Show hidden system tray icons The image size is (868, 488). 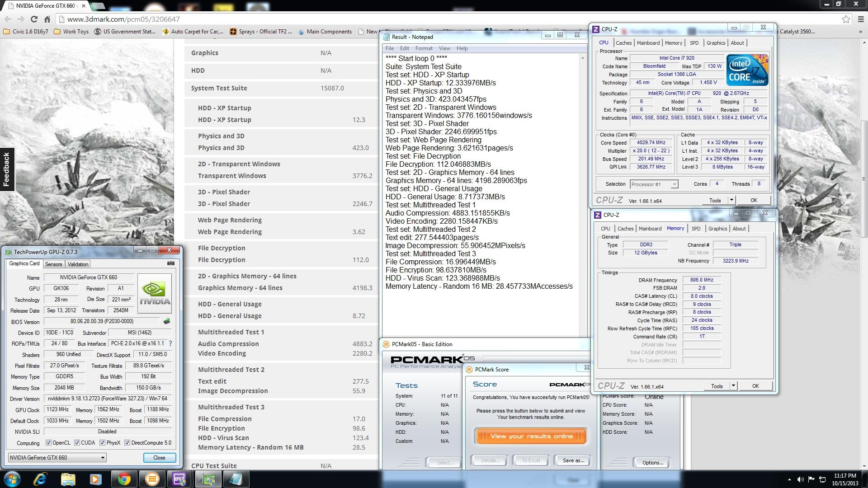coord(789,479)
